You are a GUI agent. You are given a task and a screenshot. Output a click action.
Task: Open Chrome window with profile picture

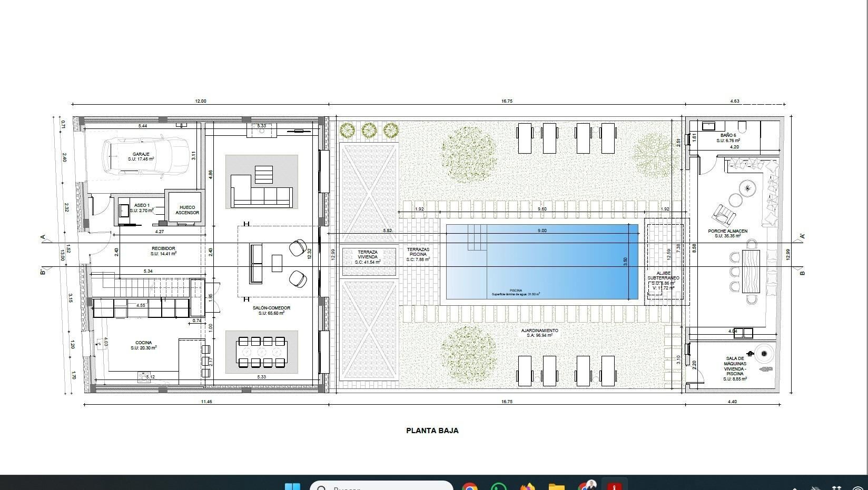586,486
